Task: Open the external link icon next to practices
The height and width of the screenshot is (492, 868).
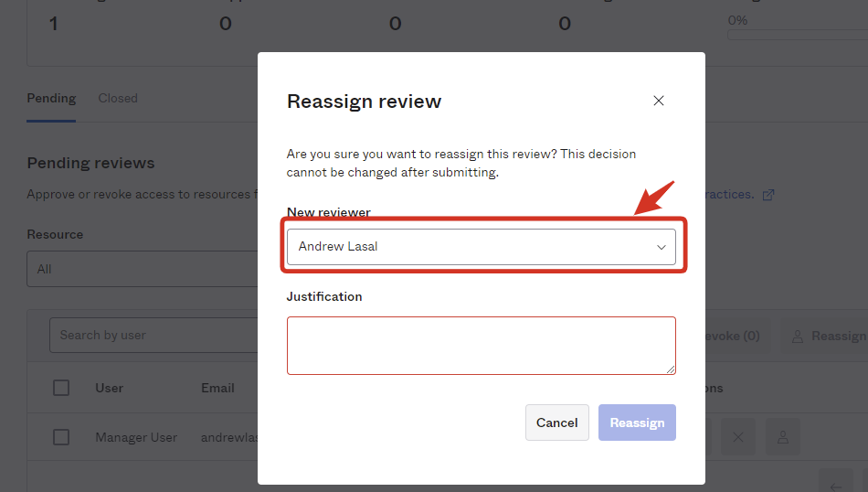Action: coord(767,195)
